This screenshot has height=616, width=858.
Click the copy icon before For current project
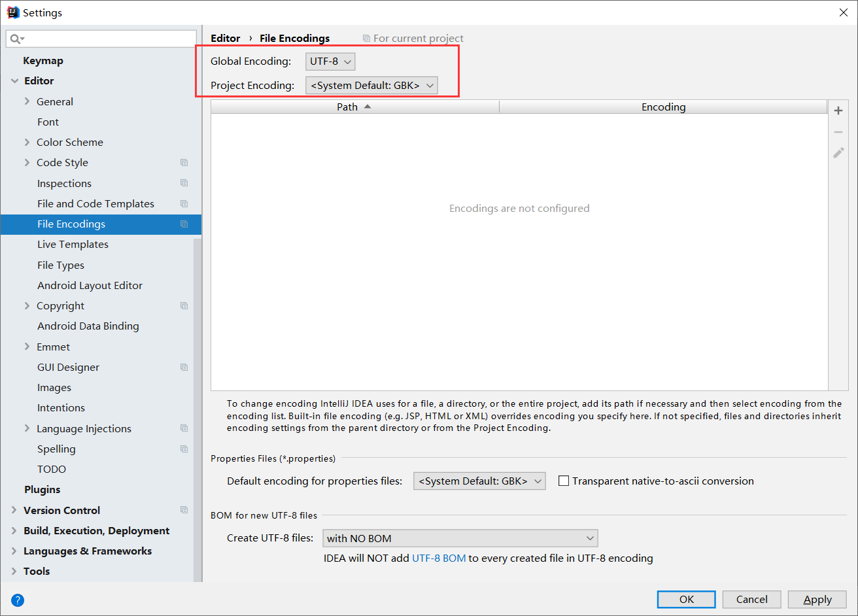[366, 39]
